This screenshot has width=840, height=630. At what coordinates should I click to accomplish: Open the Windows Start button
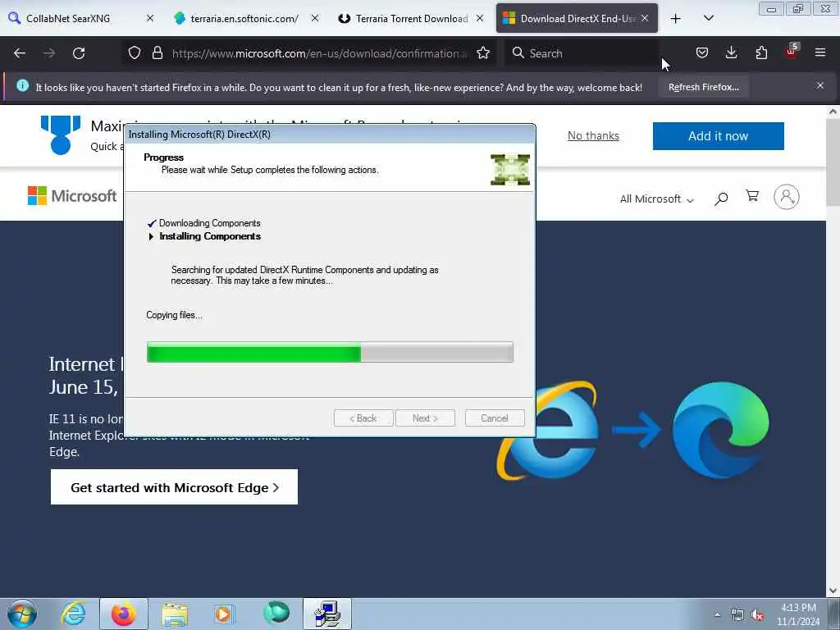coord(22,614)
